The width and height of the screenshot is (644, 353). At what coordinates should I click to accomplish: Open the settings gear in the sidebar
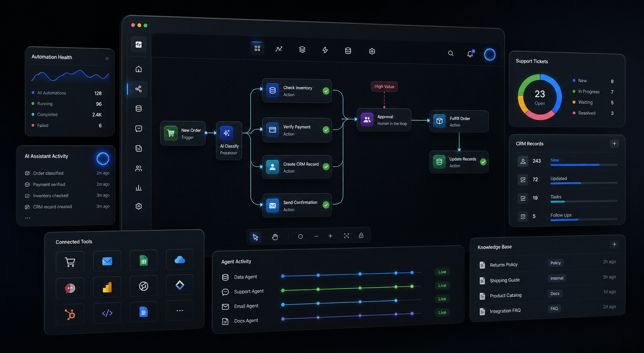click(138, 206)
